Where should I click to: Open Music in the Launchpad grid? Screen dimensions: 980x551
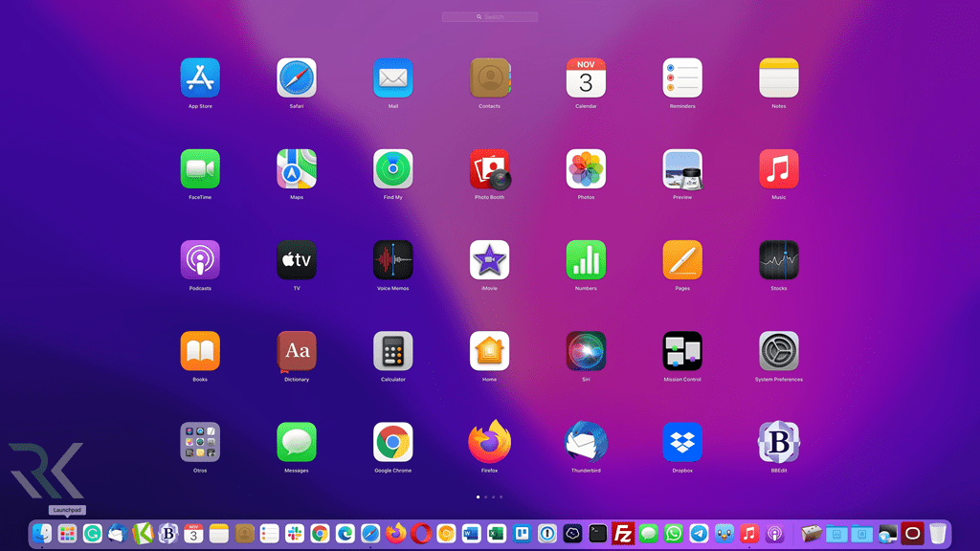pos(779,168)
